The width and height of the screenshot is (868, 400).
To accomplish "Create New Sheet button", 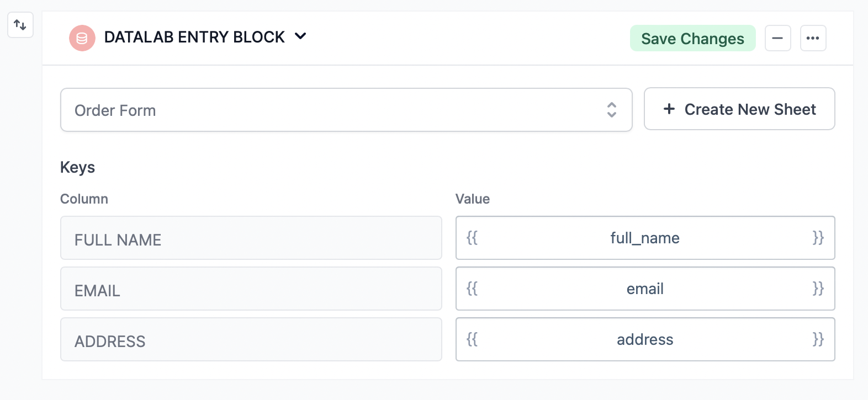I will click(x=739, y=109).
